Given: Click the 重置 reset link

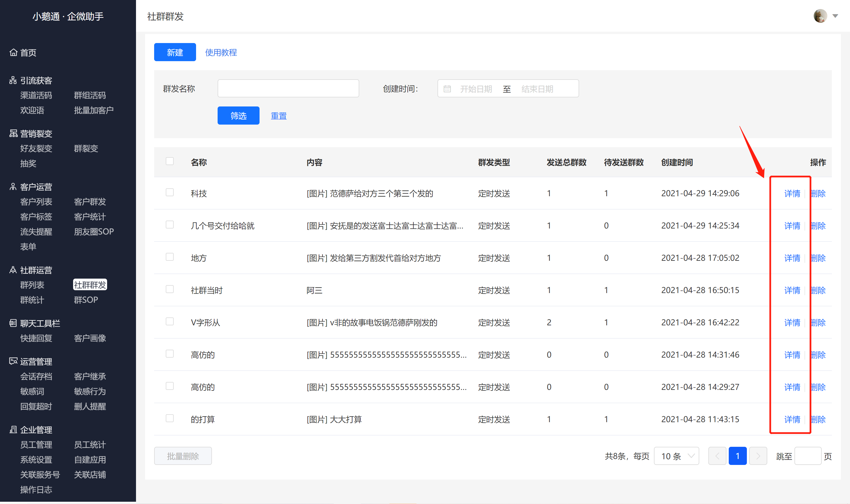Looking at the screenshot, I should [x=279, y=116].
